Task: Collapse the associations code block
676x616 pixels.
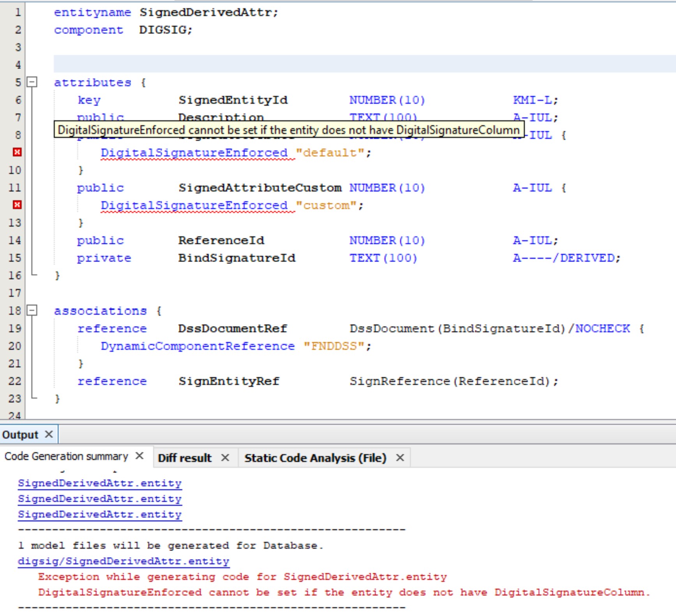Action: pyautogui.click(x=32, y=311)
